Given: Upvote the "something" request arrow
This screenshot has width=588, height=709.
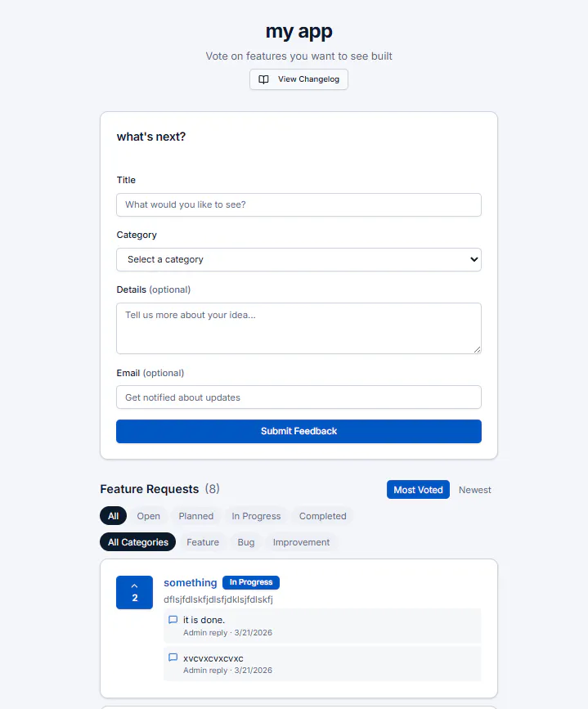Looking at the screenshot, I should (134, 586).
